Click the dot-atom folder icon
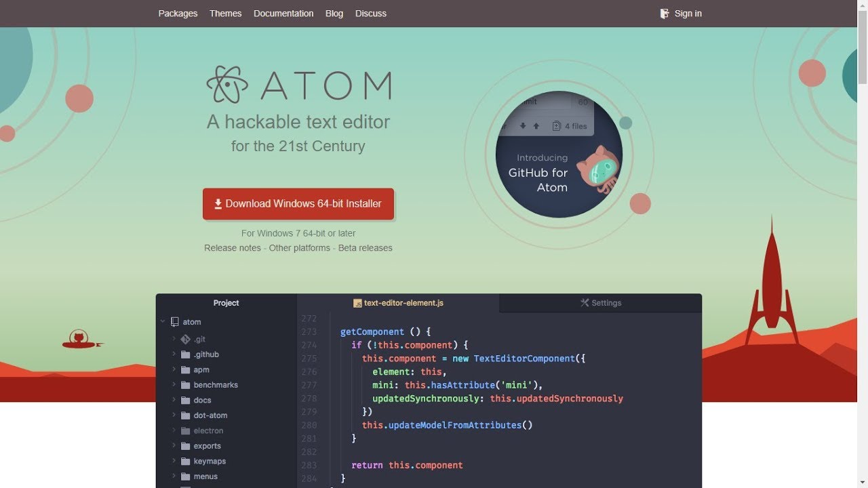 pos(185,415)
